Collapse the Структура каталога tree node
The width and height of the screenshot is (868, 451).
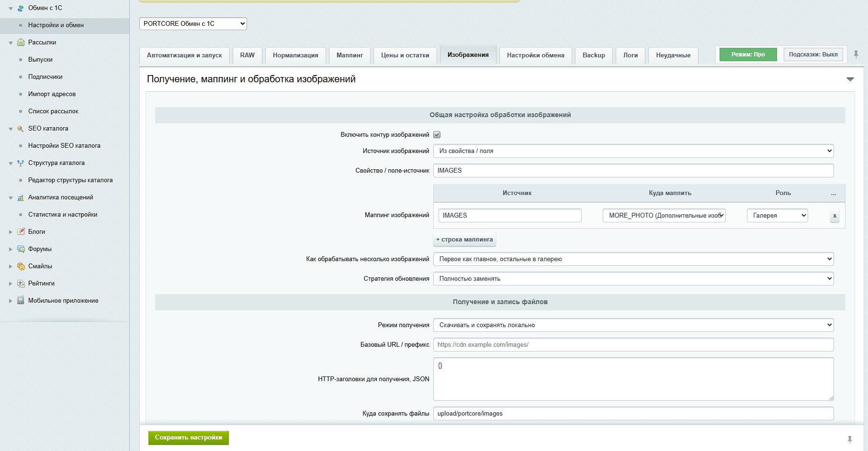click(x=11, y=164)
